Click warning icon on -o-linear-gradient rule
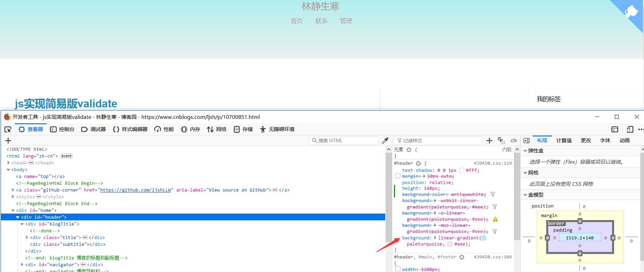Viewport: 644px width, 272px height. 495,219
